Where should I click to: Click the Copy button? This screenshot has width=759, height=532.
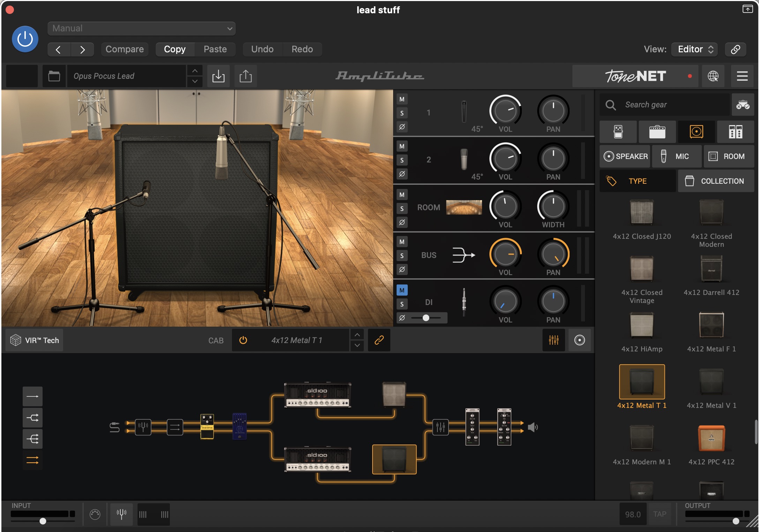(x=175, y=50)
